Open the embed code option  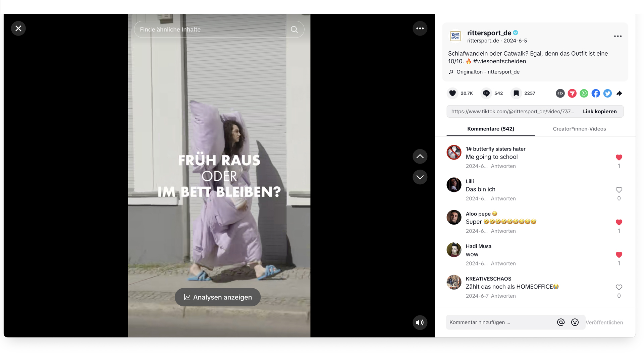(560, 93)
